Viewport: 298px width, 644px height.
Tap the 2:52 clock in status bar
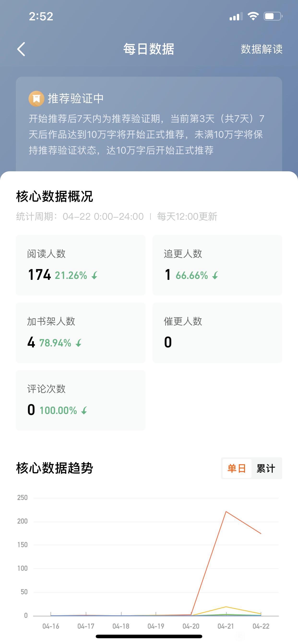coord(41,17)
